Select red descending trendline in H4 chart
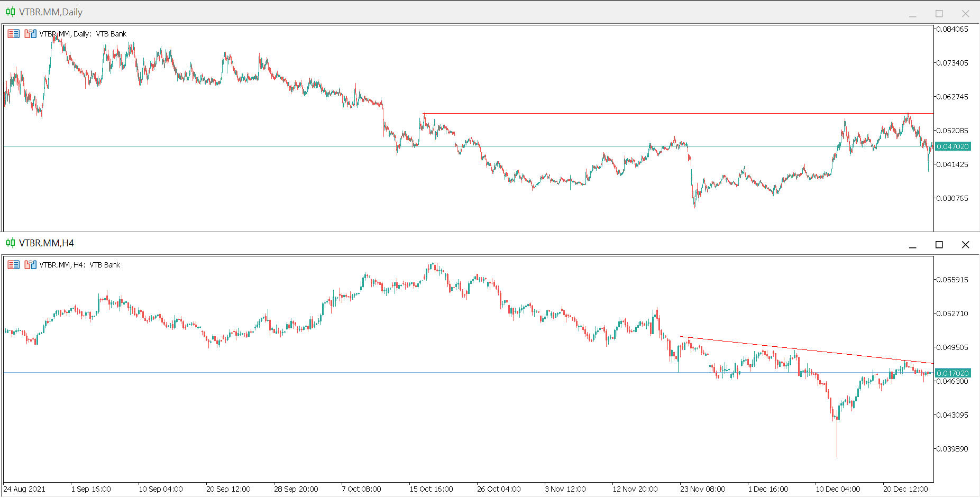Image resolution: width=980 pixels, height=498 pixels. (807, 350)
